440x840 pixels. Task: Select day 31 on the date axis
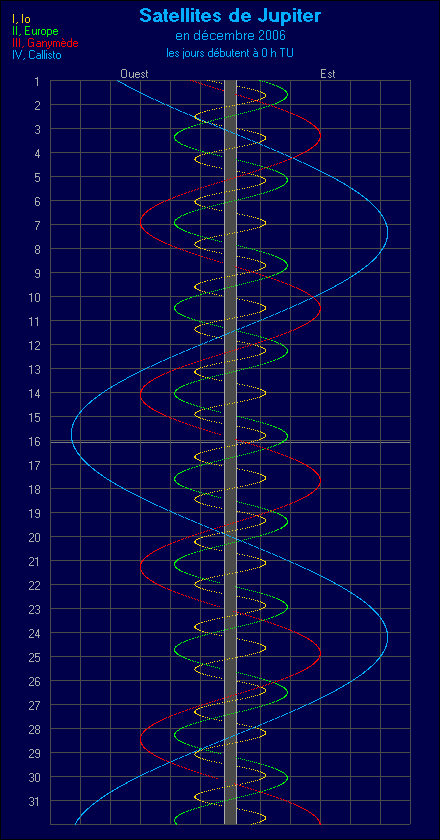coord(35,801)
